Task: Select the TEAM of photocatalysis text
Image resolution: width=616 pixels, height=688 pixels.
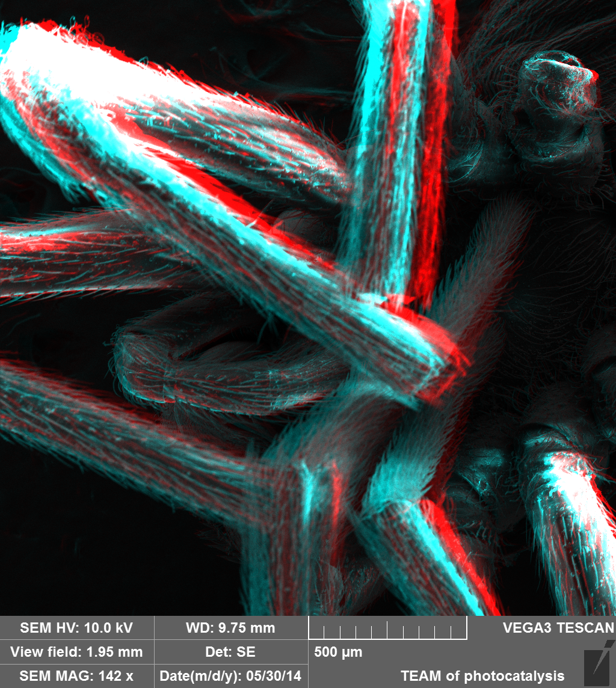Action: point(482,676)
